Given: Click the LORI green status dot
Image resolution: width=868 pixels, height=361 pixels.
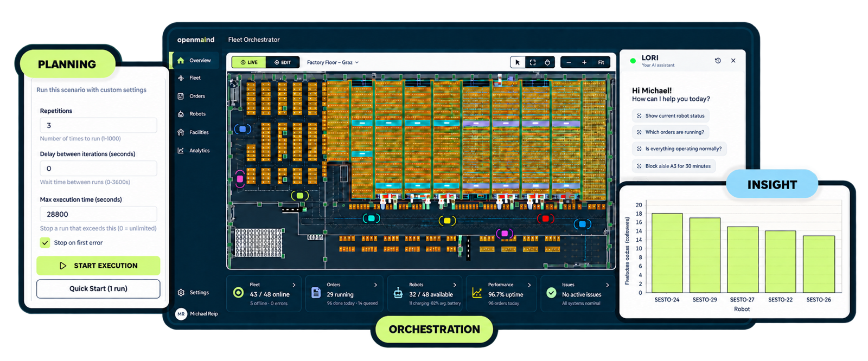Looking at the screenshot, I should coord(633,61).
